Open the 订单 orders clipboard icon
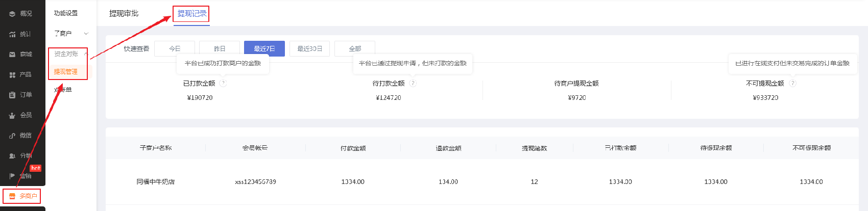This screenshot has width=868, height=211. [12, 95]
